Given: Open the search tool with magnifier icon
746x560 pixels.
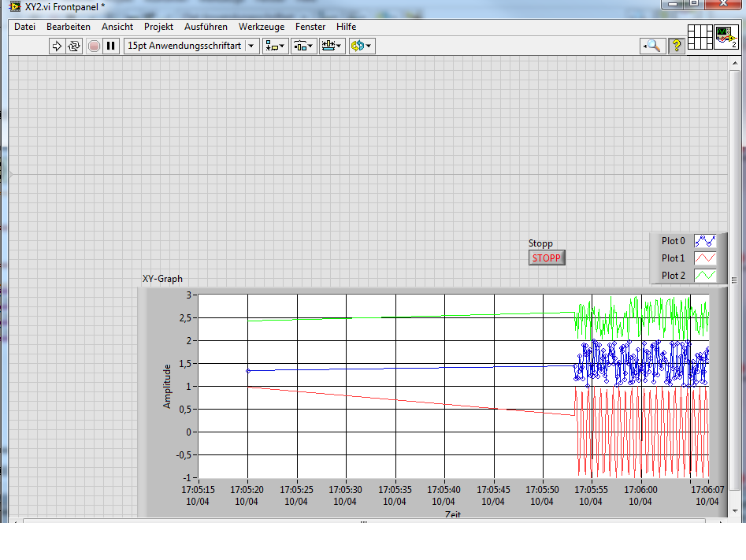Looking at the screenshot, I should pos(652,46).
